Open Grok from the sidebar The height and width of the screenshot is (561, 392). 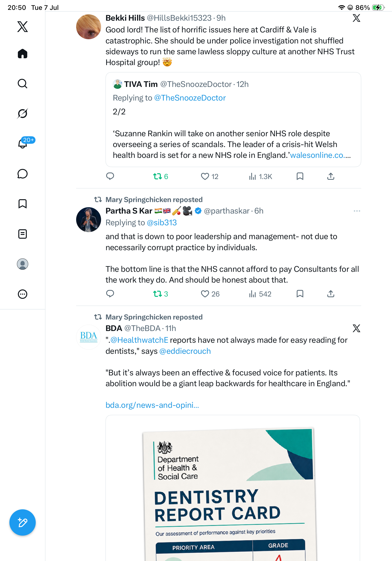[x=23, y=113]
